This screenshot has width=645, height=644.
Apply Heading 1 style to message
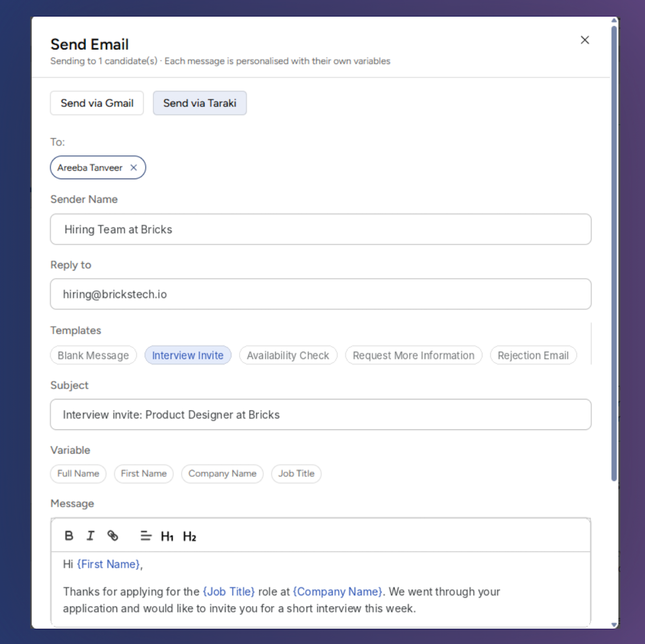[167, 536]
